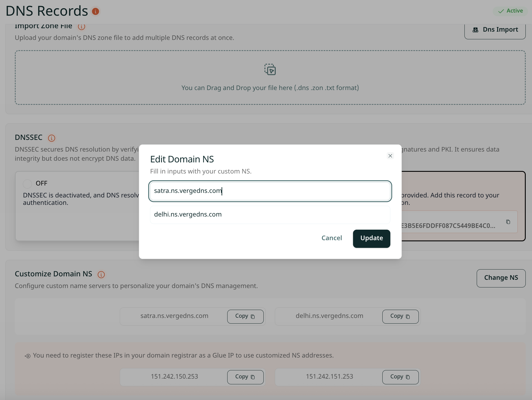Click the drag and drop file icon
Image resolution: width=532 pixels, height=400 pixels.
click(x=270, y=70)
